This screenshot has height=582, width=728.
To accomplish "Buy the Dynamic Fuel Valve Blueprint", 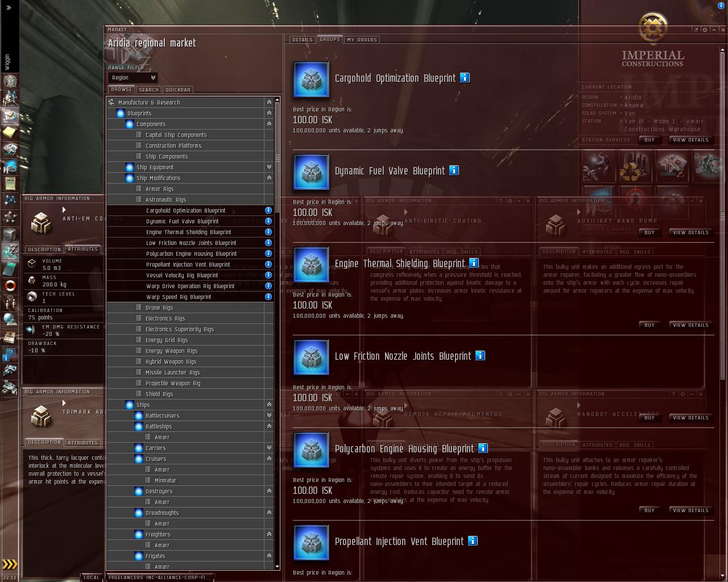I will tap(650, 232).
